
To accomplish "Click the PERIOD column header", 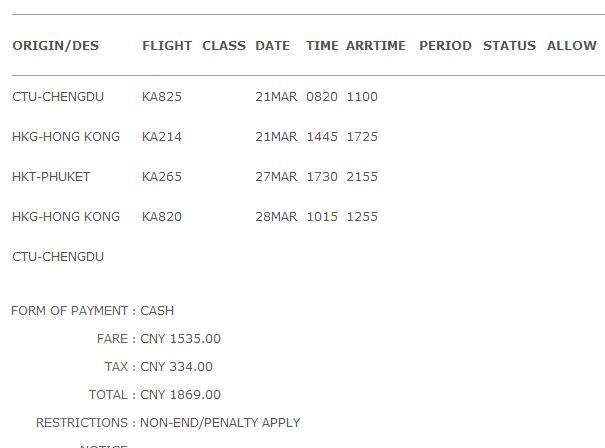I will pyautogui.click(x=445, y=46).
